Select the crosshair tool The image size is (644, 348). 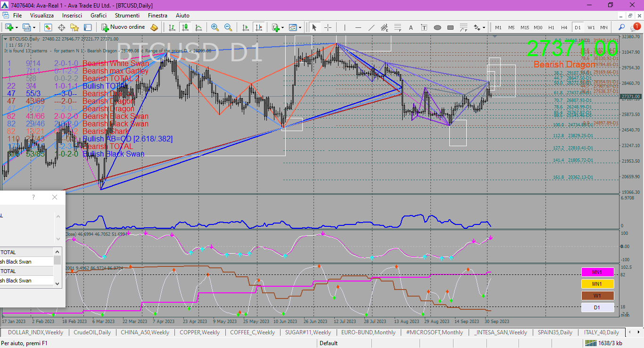[328, 27]
